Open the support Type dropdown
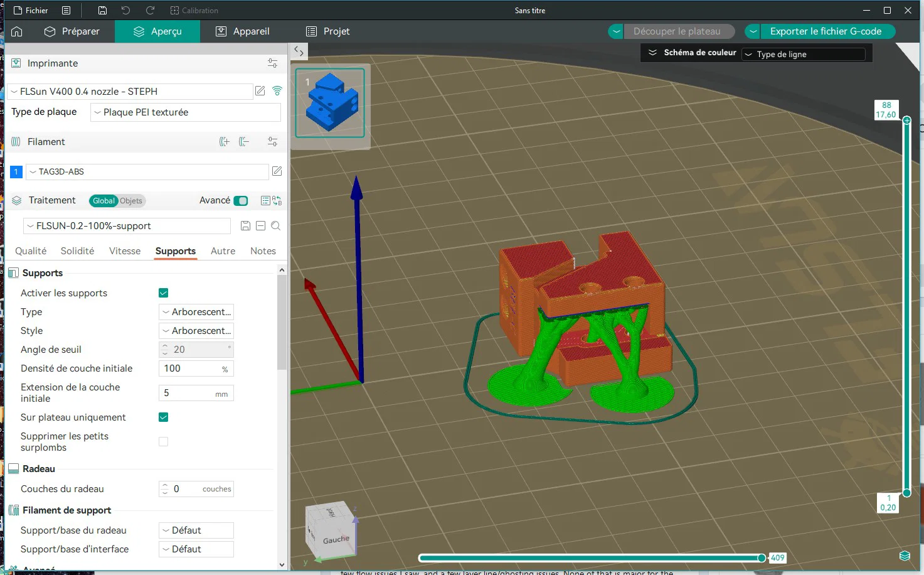The image size is (924, 575). pos(196,312)
